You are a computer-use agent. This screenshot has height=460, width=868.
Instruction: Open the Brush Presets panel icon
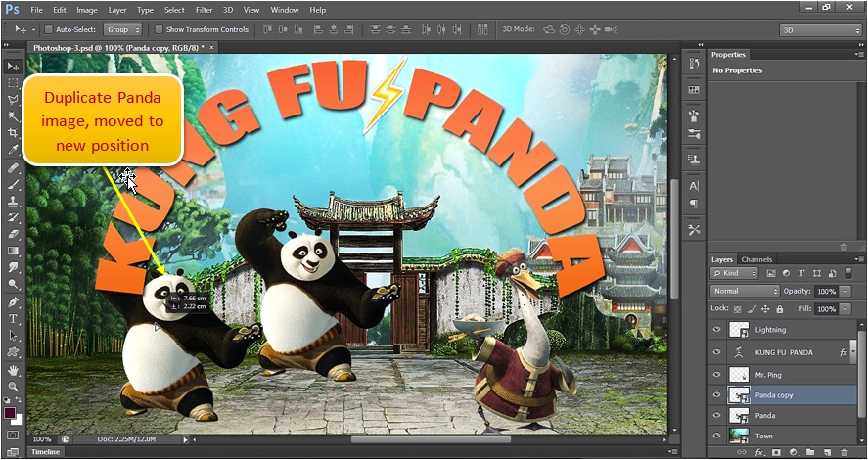coord(694,133)
